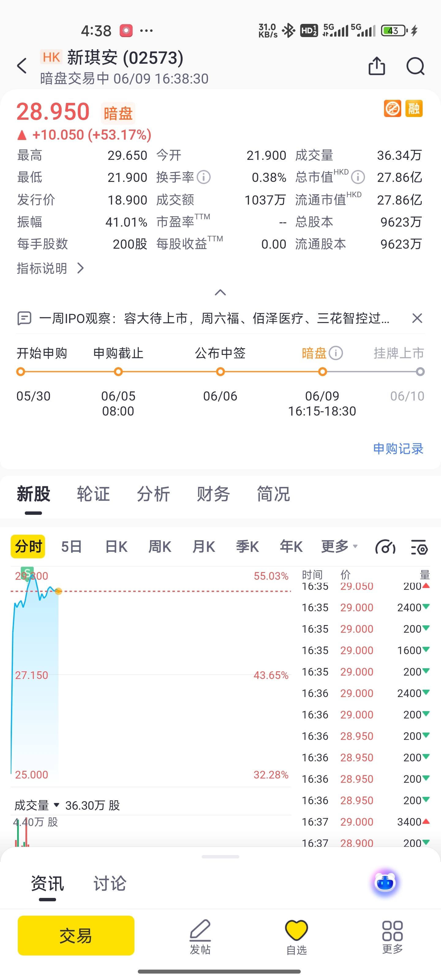441x980 pixels.
Task: Open the 成交量 indicator dropdown
Action: [37, 805]
